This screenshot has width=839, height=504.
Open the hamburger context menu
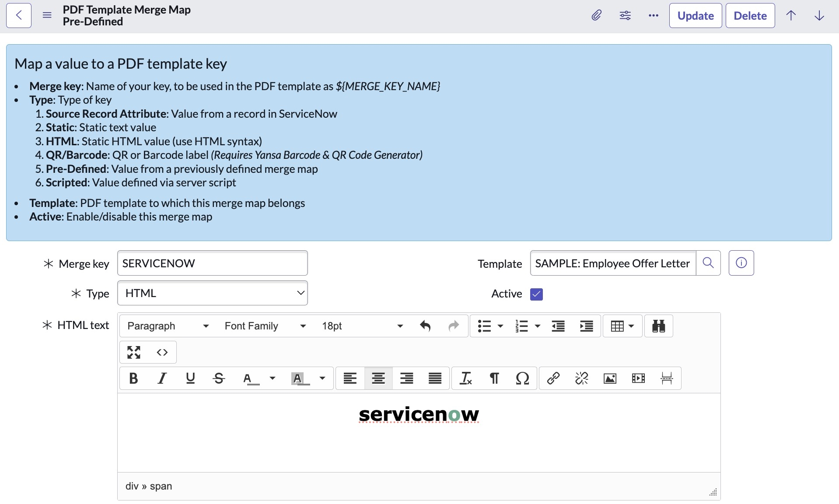coord(47,16)
